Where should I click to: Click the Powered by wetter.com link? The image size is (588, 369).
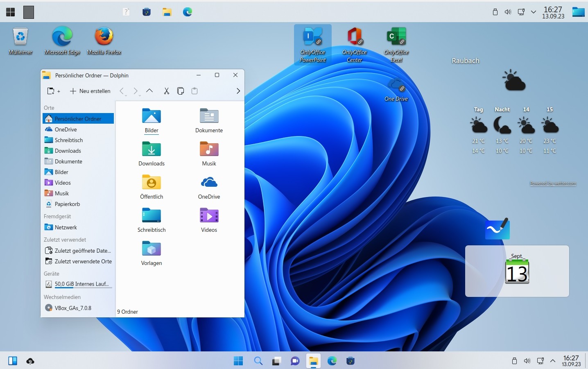[553, 183]
